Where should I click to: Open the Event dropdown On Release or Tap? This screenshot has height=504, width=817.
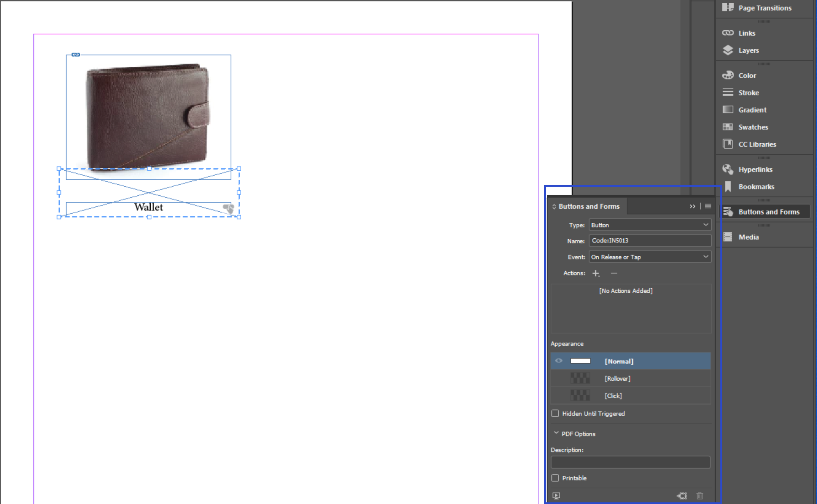tap(650, 257)
